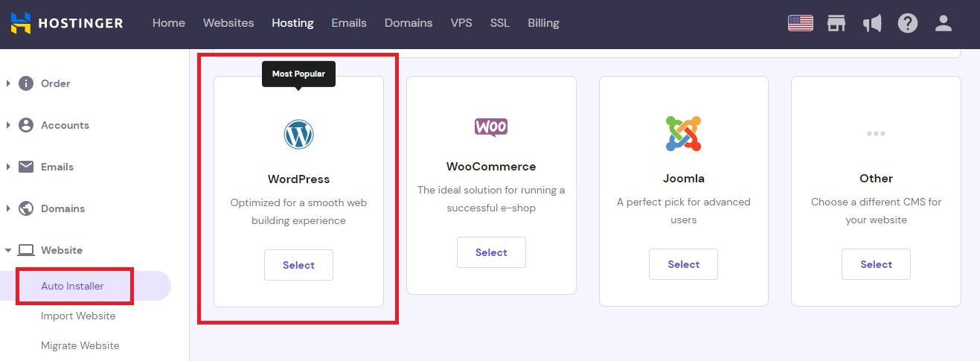Click the Order info icon in sidebar

(26, 83)
